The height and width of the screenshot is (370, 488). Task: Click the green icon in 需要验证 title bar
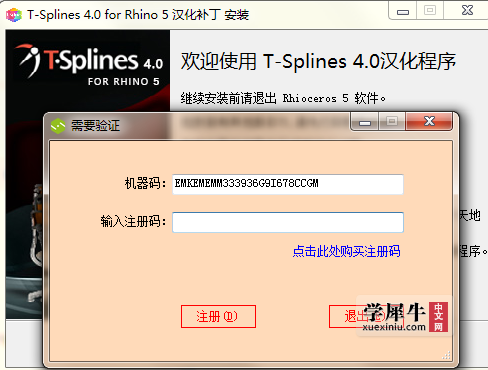pyautogui.click(x=58, y=126)
